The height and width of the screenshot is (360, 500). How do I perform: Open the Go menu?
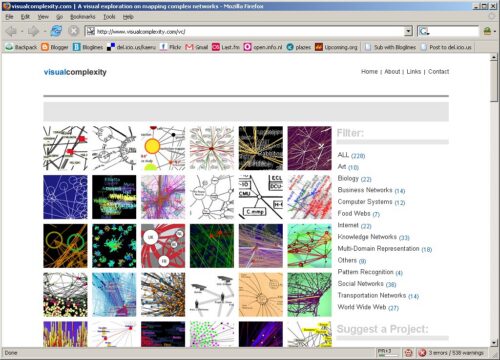coord(59,17)
